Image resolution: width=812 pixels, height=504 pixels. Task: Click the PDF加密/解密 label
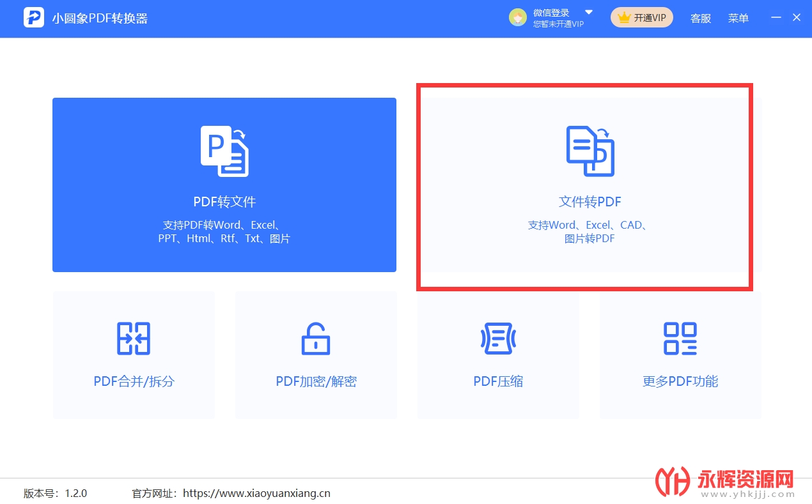click(316, 381)
